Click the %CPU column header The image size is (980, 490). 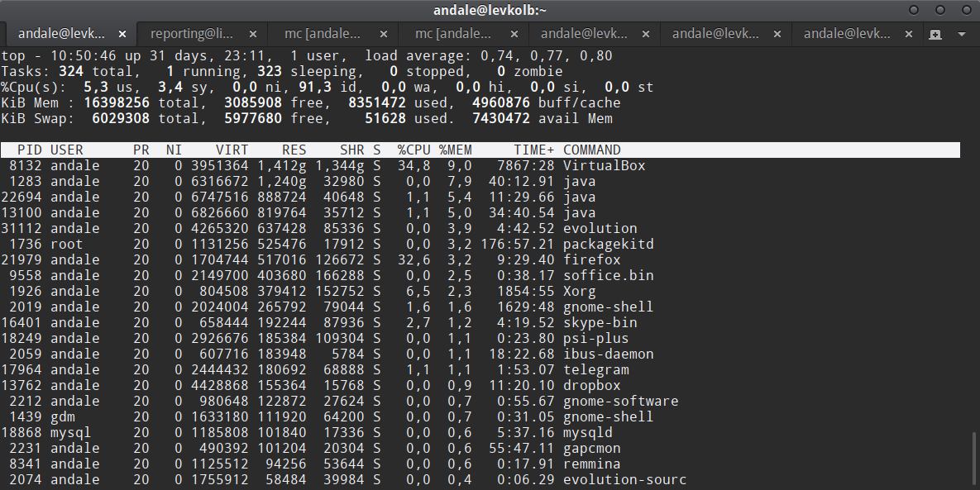414,150
